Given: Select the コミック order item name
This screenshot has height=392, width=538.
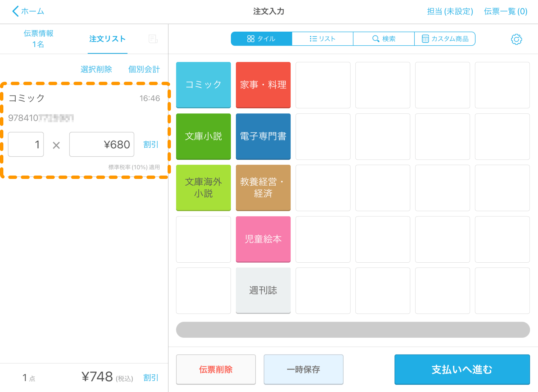Looking at the screenshot, I should pyautogui.click(x=27, y=98).
